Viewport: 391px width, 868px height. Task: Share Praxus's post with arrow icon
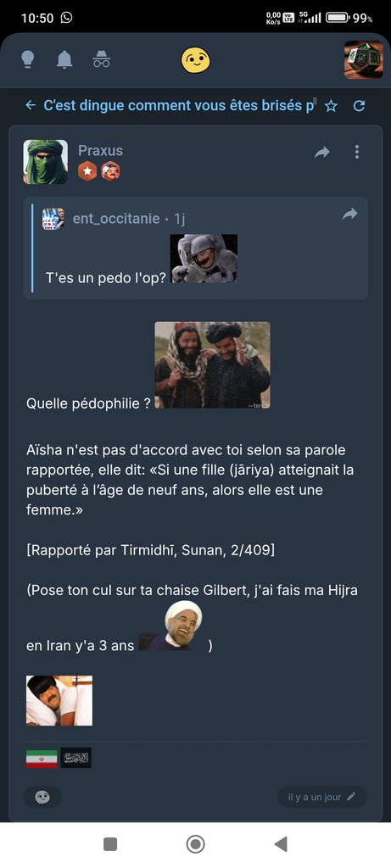321,153
